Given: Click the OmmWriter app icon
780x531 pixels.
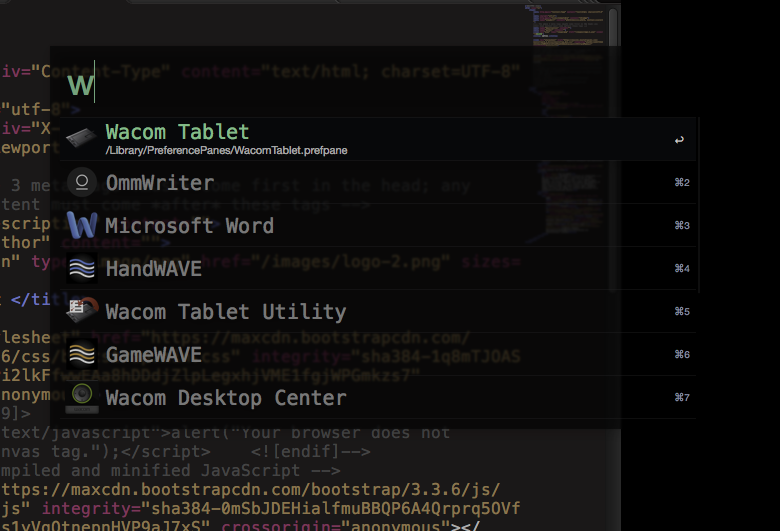Looking at the screenshot, I should pos(81,182).
